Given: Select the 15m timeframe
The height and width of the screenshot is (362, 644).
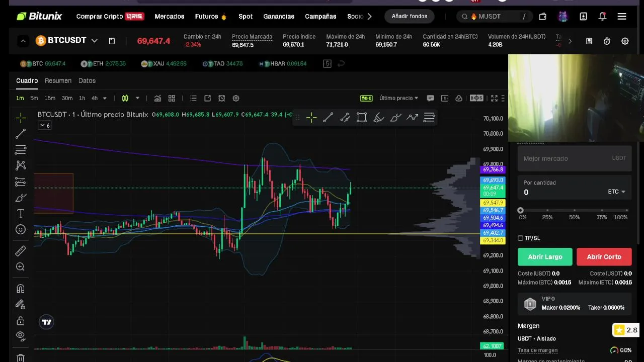Looking at the screenshot, I should point(50,98).
